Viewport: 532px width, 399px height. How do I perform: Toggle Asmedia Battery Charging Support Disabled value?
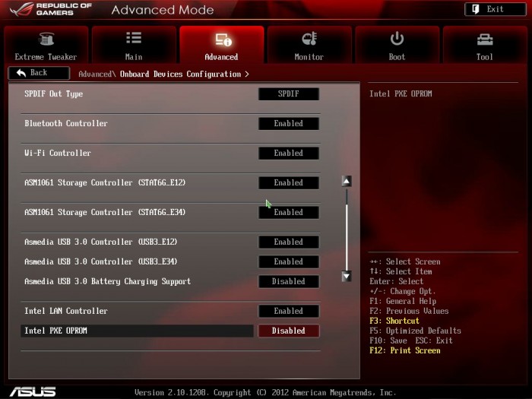[289, 281]
